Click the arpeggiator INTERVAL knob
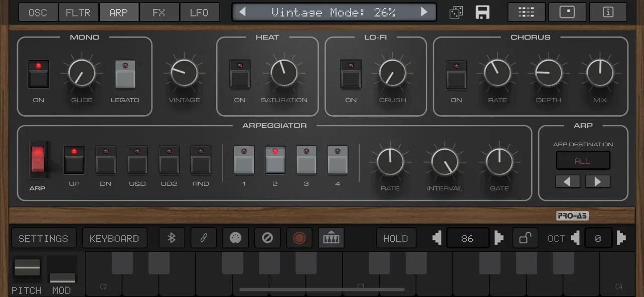 (444, 162)
